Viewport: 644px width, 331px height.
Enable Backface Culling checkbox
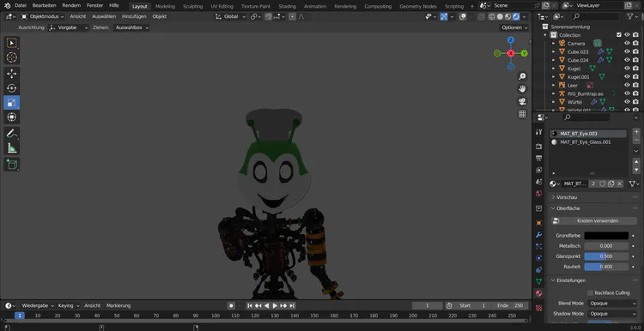[590, 293]
